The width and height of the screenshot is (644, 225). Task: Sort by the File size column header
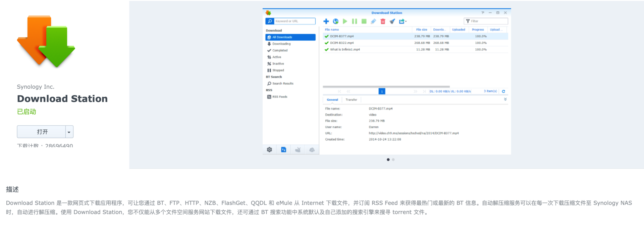pyautogui.click(x=422, y=30)
